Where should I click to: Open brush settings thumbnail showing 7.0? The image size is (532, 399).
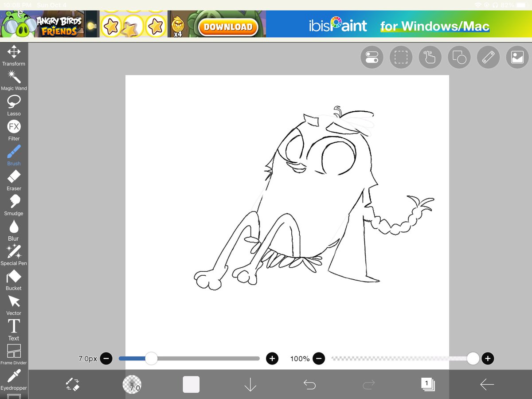[x=132, y=384]
